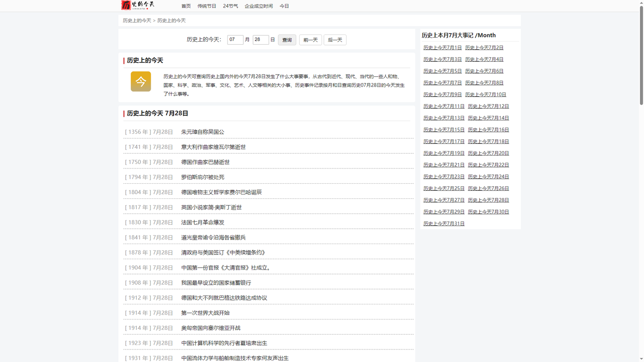Image resolution: width=644 pixels, height=362 pixels.
Task: Click the golden 今 icon
Action: (141, 81)
